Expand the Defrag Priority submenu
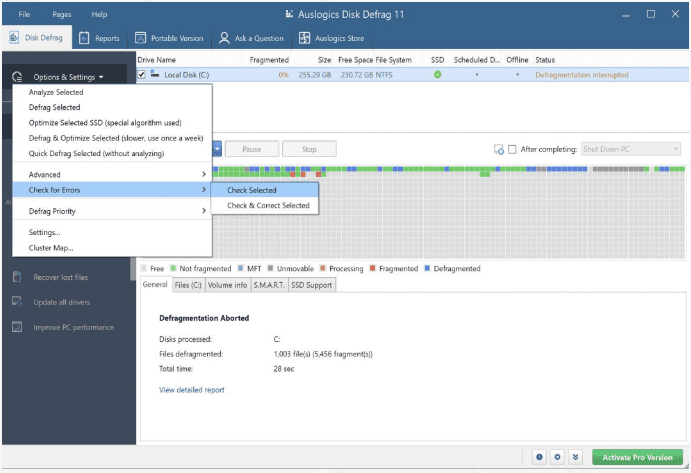 click(110, 211)
